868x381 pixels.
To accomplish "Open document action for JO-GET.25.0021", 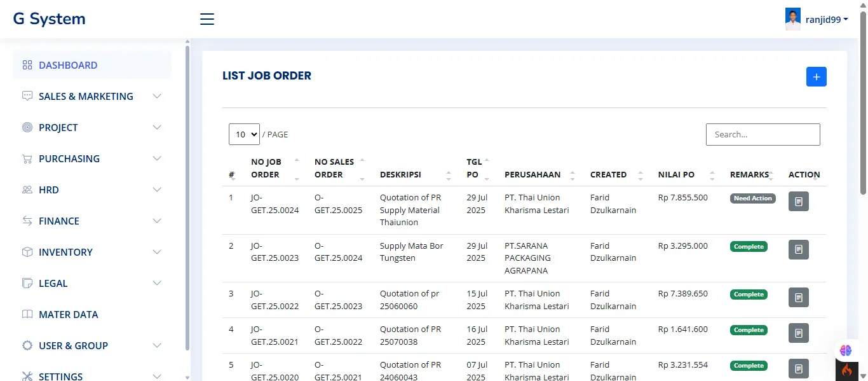I will [x=798, y=333].
